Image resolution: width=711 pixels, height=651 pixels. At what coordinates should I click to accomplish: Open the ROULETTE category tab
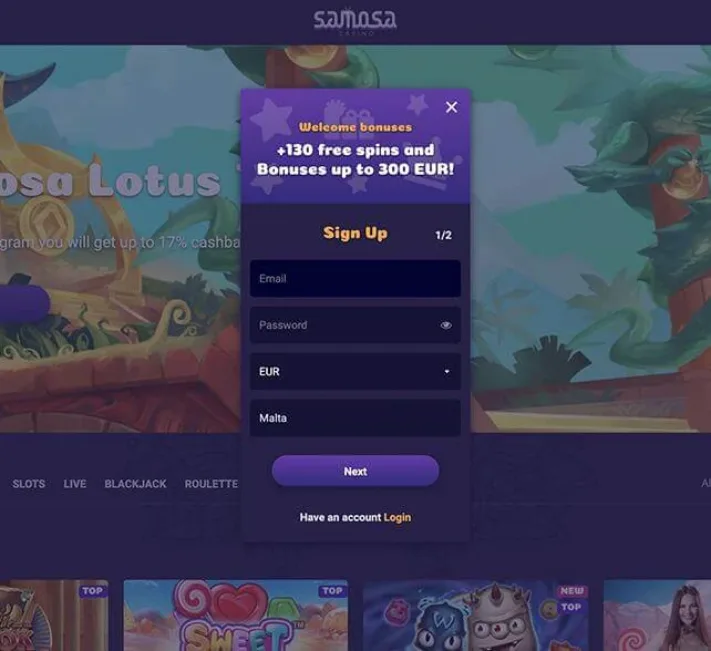click(x=211, y=484)
